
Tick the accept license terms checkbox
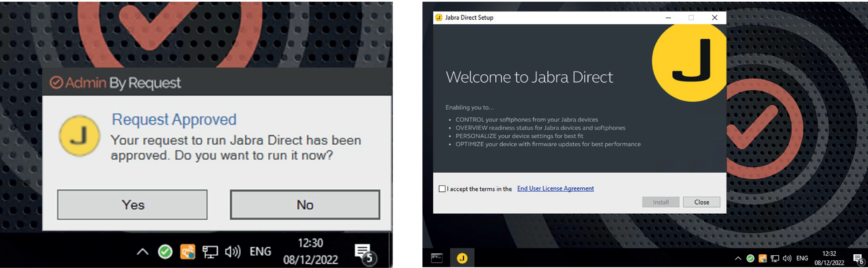tap(442, 189)
